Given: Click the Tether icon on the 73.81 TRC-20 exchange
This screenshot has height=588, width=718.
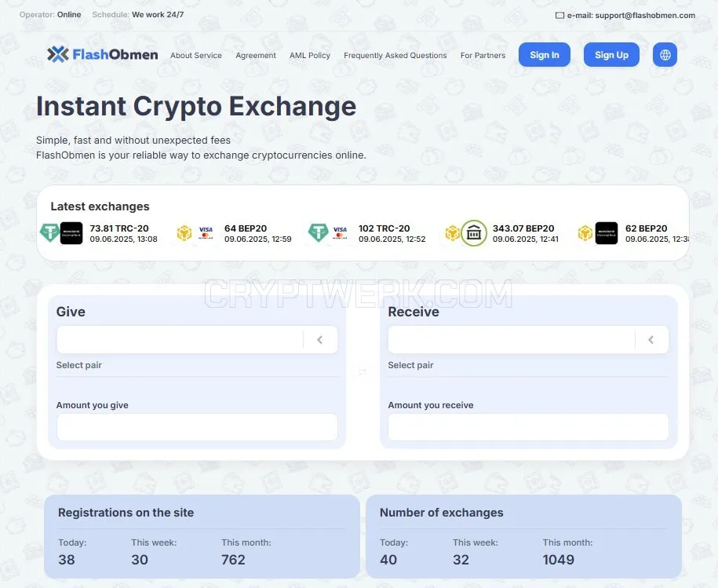Looking at the screenshot, I should (49, 232).
